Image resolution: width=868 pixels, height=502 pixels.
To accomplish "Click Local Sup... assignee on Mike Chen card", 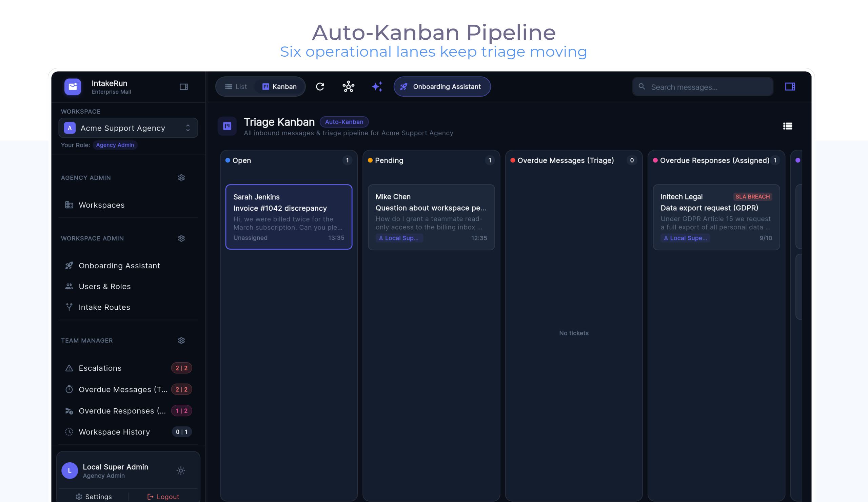I will point(399,238).
